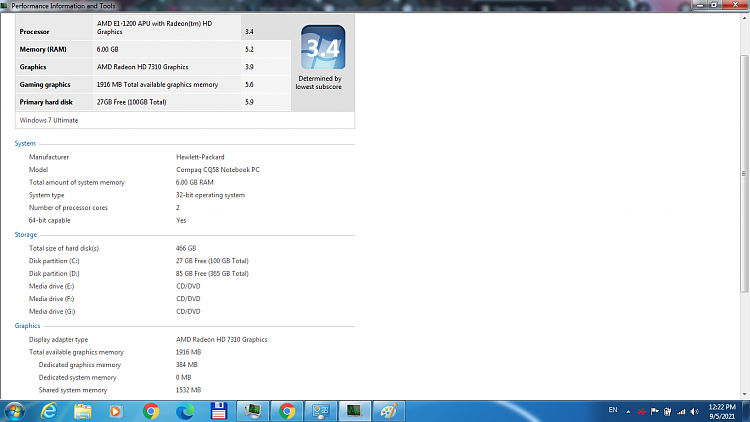Switch to Control Panel taskbar window
The image size is (750, 422).
tap(321, 411)
